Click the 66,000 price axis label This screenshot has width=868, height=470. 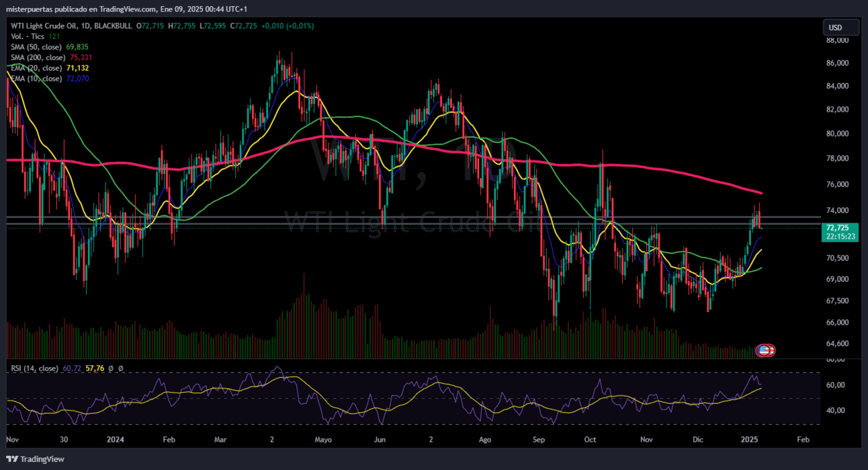tap(838, 323)
